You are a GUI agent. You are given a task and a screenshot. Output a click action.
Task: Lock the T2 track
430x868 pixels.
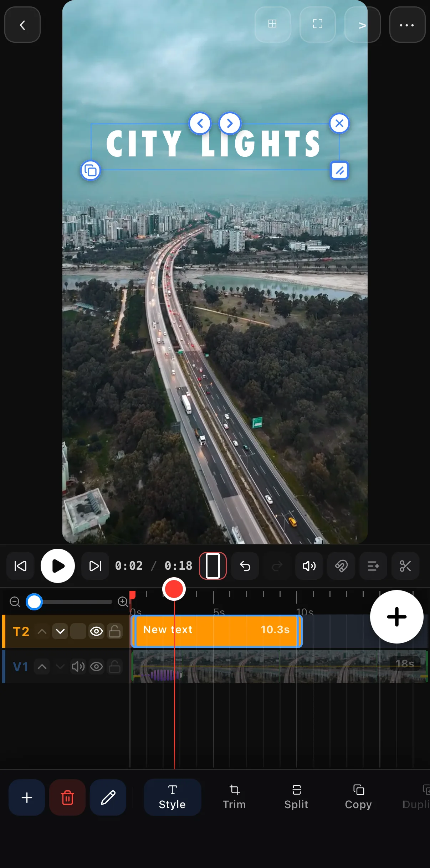point(114,631)
